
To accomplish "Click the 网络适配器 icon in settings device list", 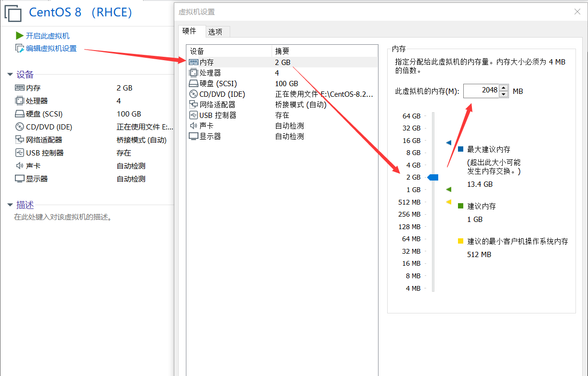I will coord(194,104).
